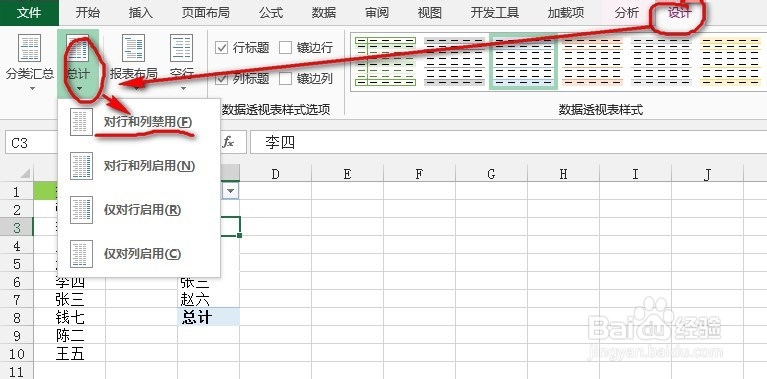767x379 pixels.
Task: Open the filter dropdown in cell C1
Action: [x=231, y=191]
